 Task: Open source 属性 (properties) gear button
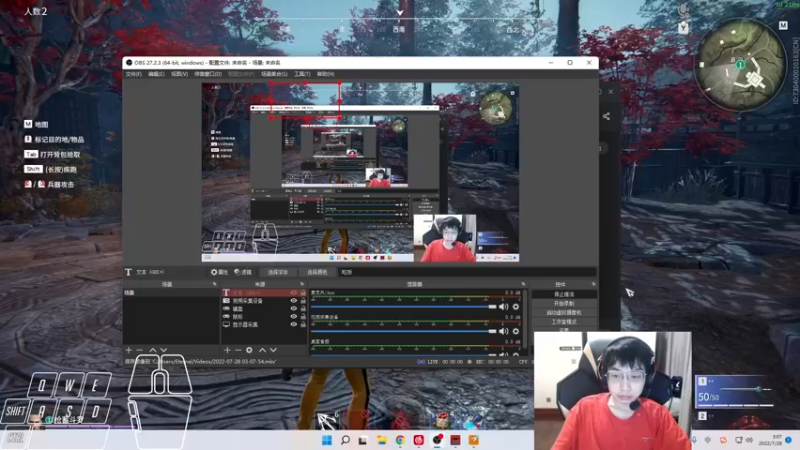pos(219,272)
